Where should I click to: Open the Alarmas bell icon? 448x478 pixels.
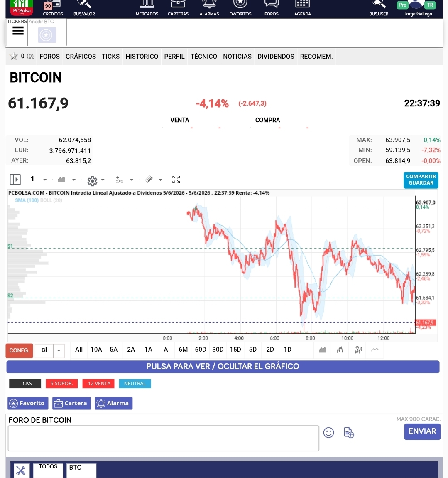coord(209,4)
